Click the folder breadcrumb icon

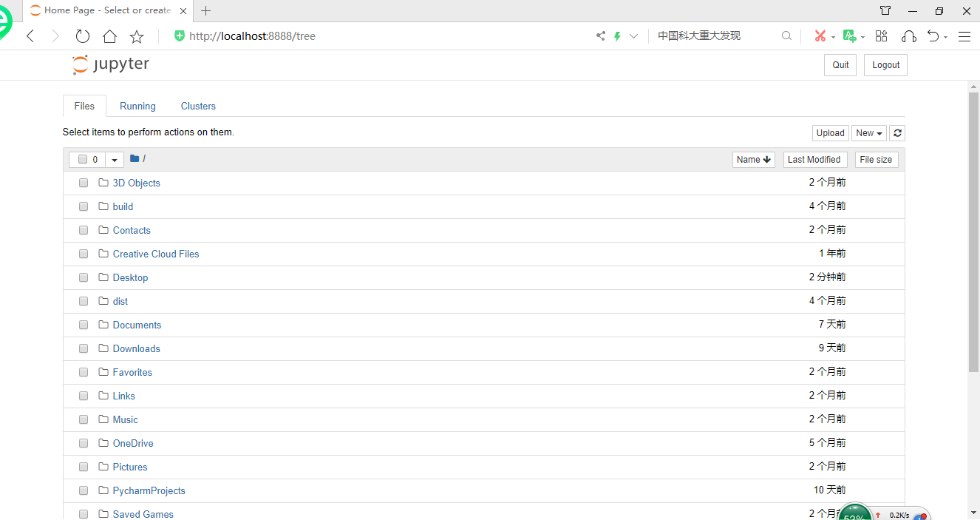click(x=135, y=158)
